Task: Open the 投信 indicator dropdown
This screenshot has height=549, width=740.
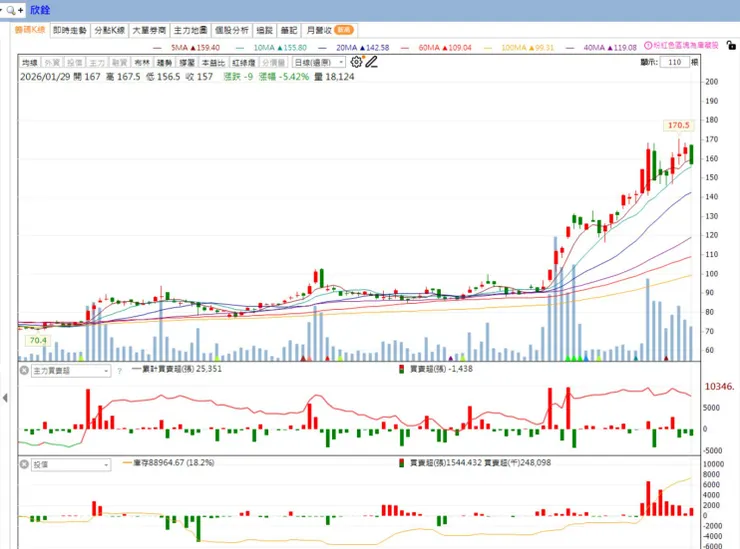Action: click(71, 465)
